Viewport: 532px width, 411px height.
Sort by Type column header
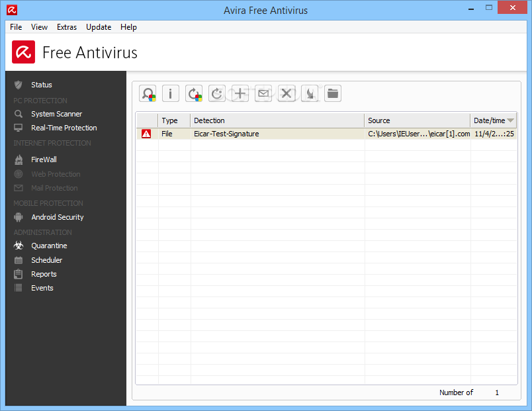(x=174, y=120)
